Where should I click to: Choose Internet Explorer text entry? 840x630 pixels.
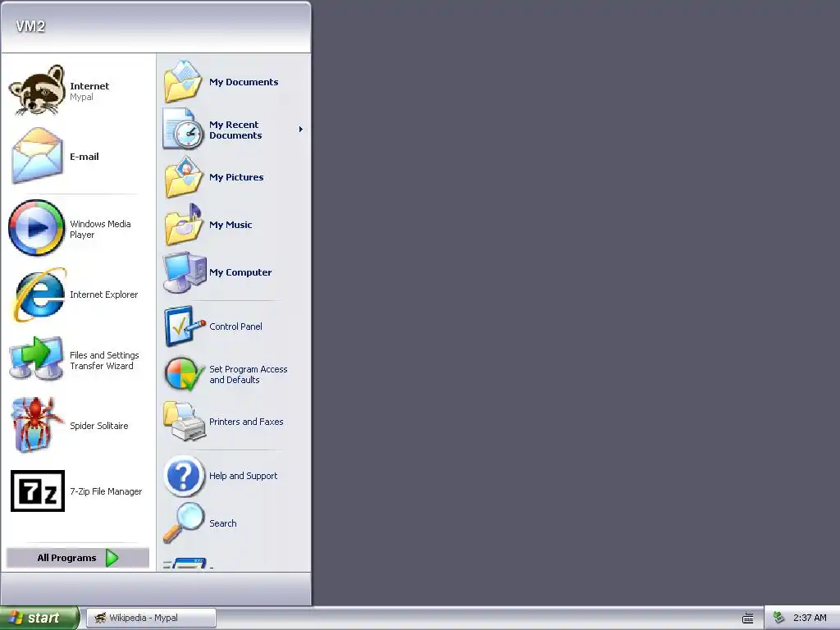pos(103,294)
